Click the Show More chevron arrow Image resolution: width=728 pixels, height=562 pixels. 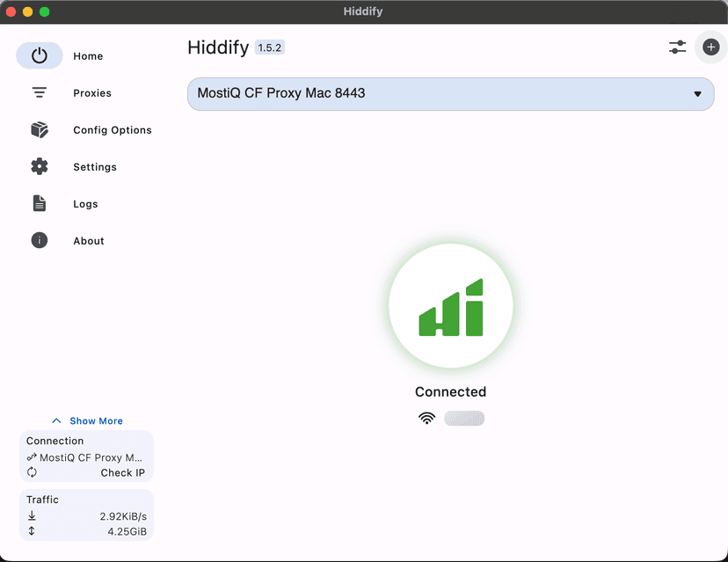(56, 420)
